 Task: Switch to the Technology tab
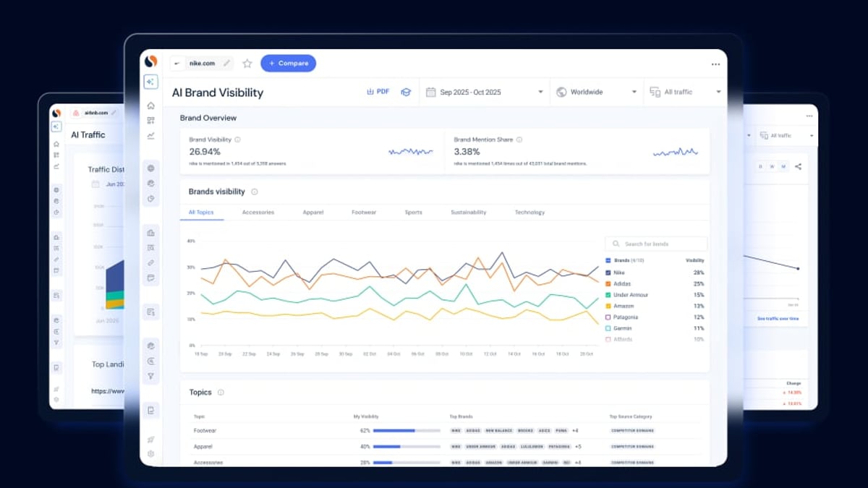[x=529, y=213]
